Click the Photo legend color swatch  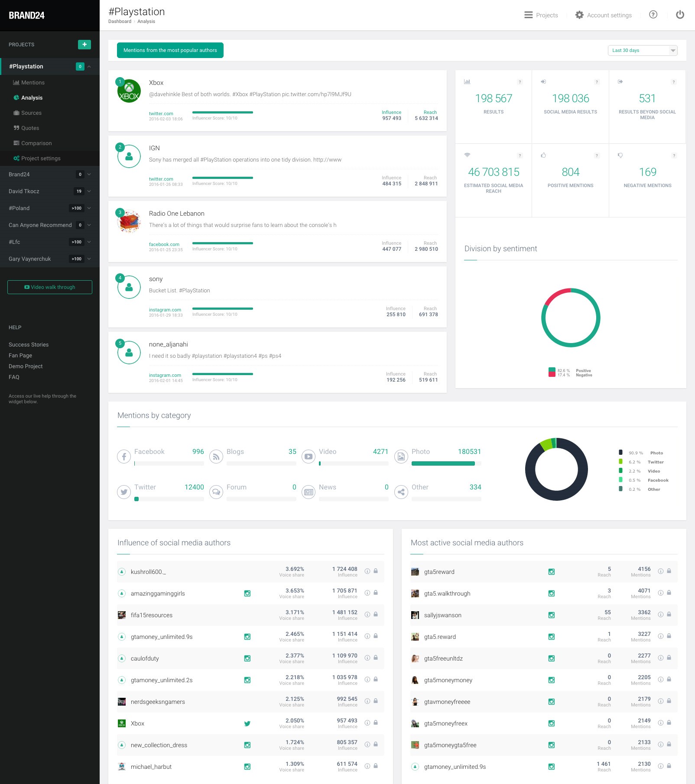coord(620,453)
